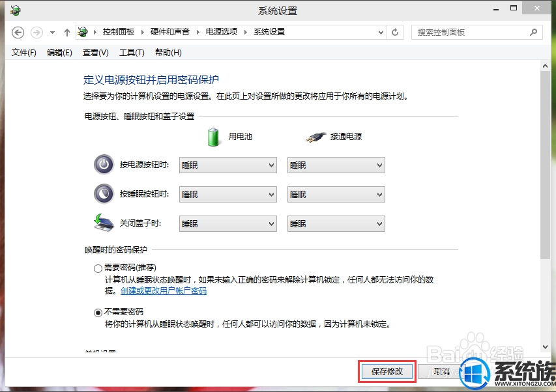Viewport: 556px width, 392px height.
Task: Click the vertical scrollbar thumb
Action: click(x=545, y=165)
